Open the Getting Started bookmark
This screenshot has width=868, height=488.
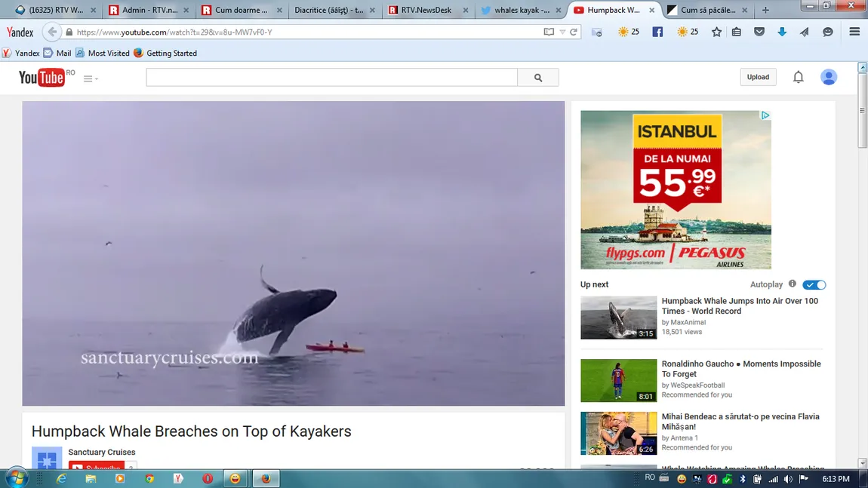[x=165, y=53]
